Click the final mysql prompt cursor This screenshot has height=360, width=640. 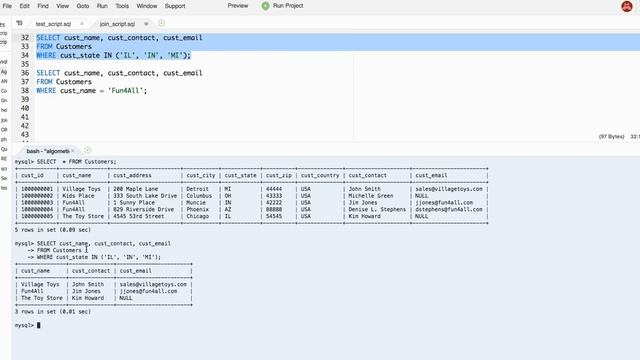click(x=39, y=325)
